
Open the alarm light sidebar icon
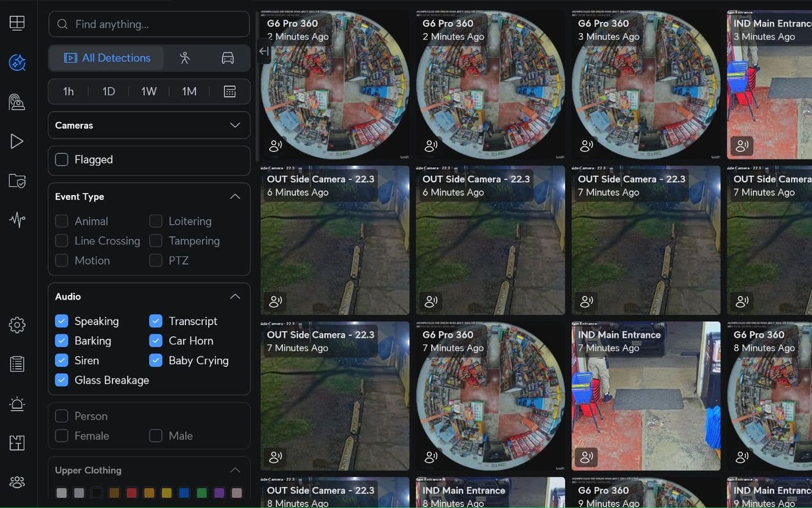coord(17,403)
